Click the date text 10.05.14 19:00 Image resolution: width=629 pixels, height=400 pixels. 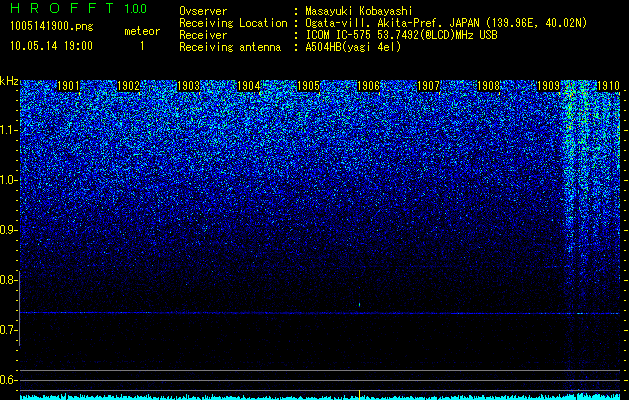click(x=51, y=46)
